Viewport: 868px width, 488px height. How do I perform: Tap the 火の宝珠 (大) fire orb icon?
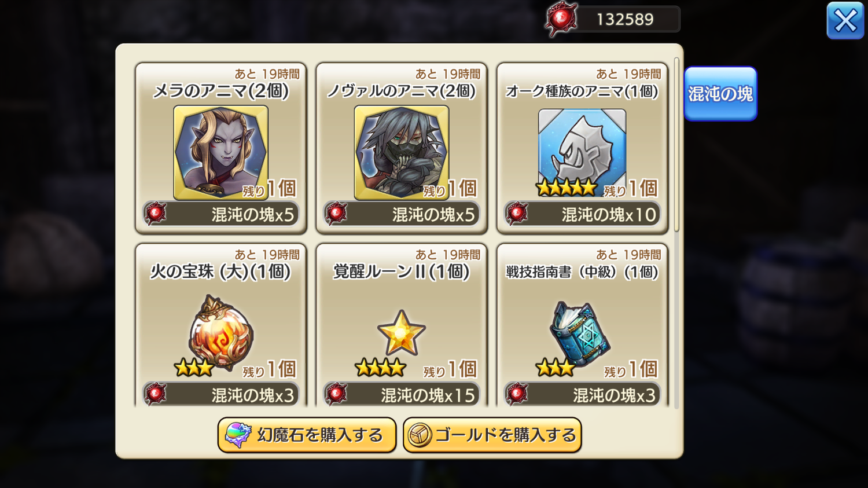tap(220, 333)
